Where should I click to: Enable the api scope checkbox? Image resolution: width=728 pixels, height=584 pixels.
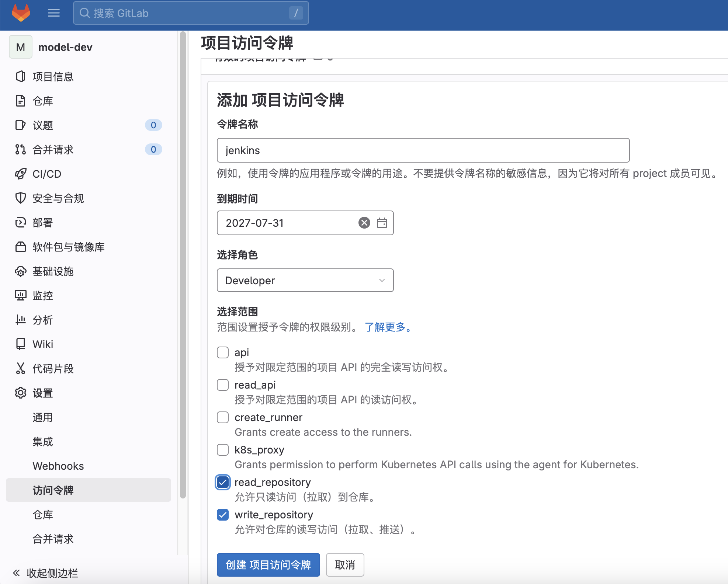tap(223, 352)
